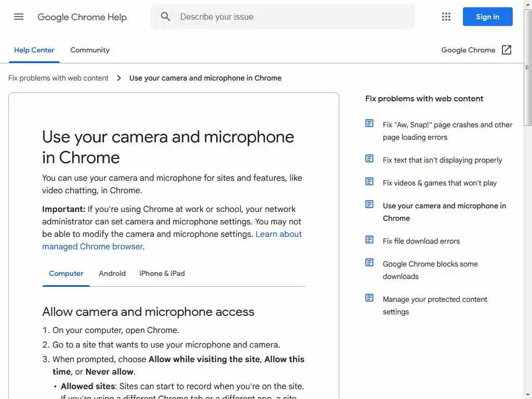The image size is (532, 399).
Task: Click the Use your camera and microphone breadcrumb text
Action: [205, 78]
